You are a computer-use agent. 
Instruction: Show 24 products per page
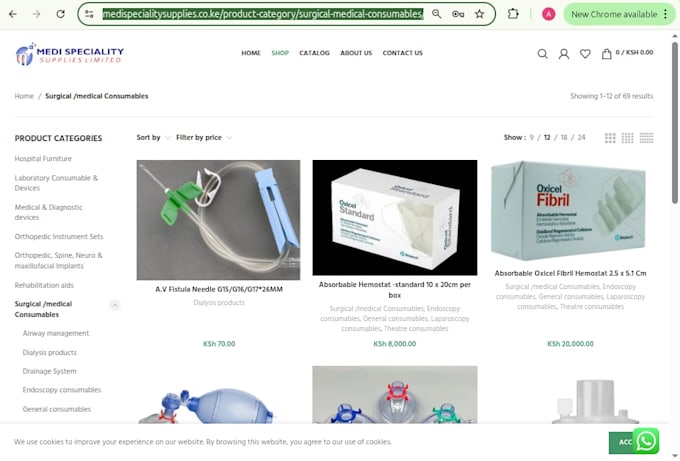(581, 137)
